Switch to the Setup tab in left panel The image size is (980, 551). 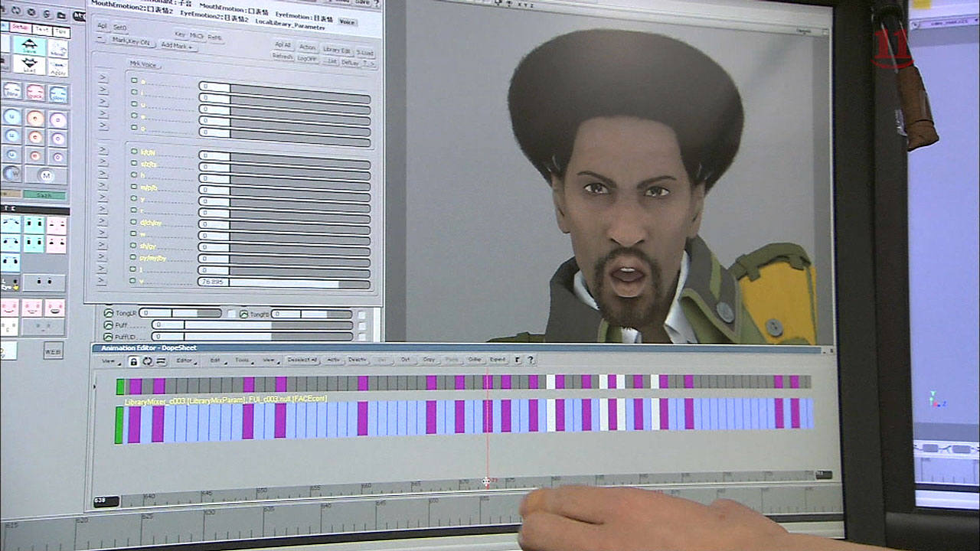click(x=21, y=28)
